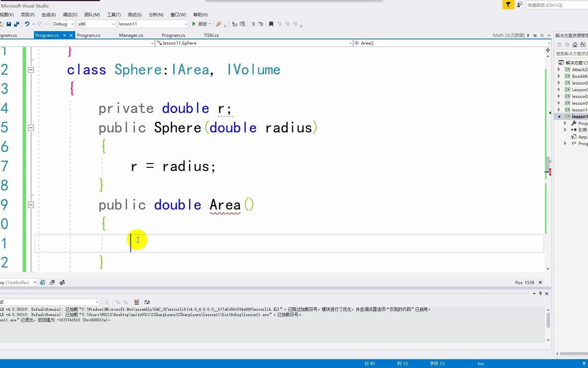
Task: Select the App config file in Solution Explorer
Action: (580, 137)
